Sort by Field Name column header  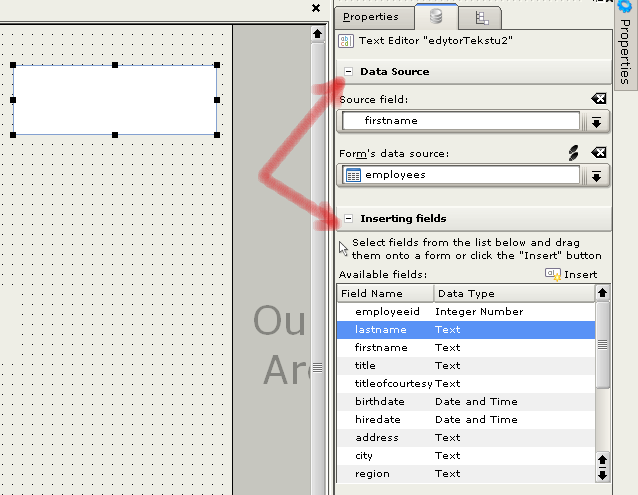click(x=385, y=293)
